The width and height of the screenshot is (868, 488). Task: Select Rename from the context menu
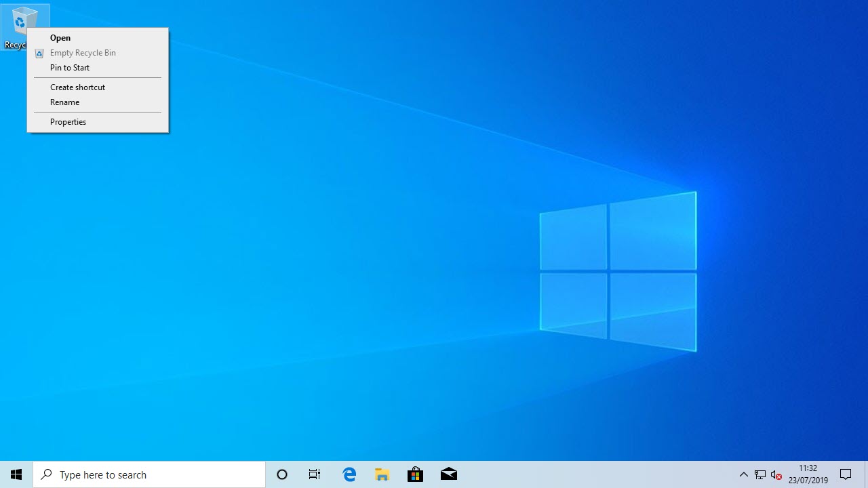(x=64, y=102)
